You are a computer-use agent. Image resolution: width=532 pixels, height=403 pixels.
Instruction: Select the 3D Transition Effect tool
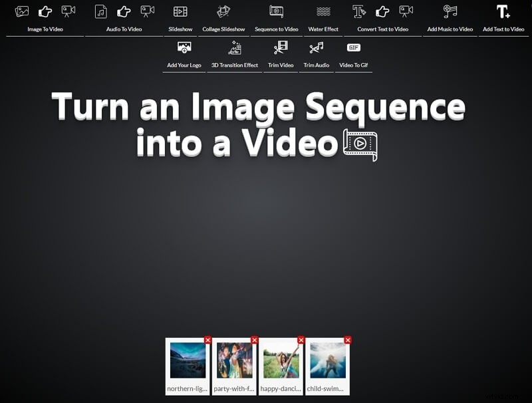[x=235, y=57]
